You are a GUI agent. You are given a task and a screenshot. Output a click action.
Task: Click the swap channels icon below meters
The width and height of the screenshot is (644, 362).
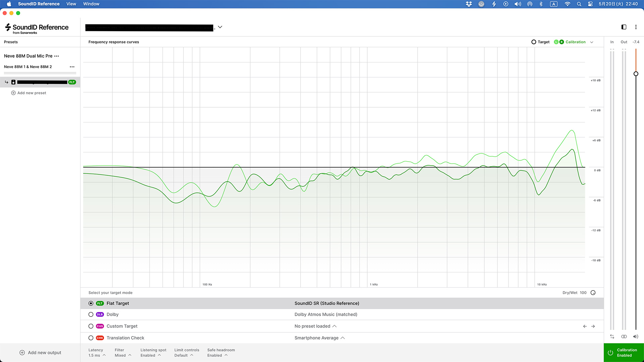click(612, 337)
